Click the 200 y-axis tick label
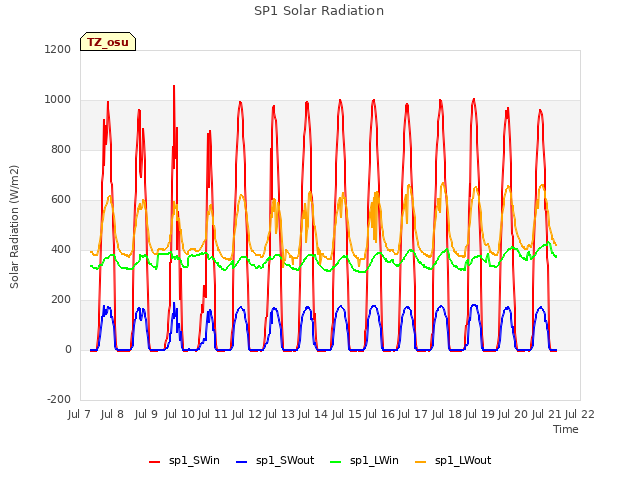 [61, 300]
